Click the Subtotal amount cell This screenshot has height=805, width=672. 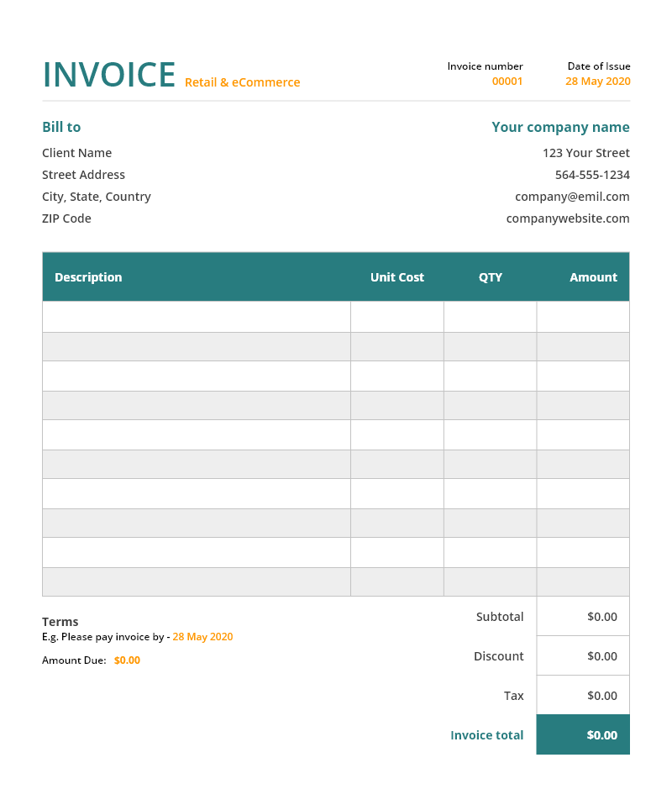click(584, 617)
